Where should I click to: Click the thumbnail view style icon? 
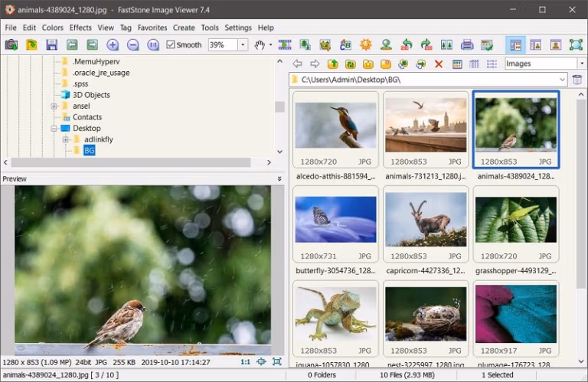(457, 64)
